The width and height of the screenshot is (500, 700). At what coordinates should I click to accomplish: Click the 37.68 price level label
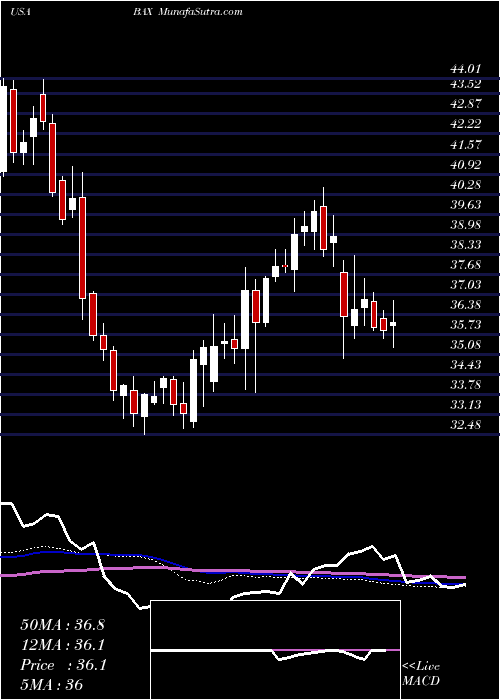tap(466, 265)
